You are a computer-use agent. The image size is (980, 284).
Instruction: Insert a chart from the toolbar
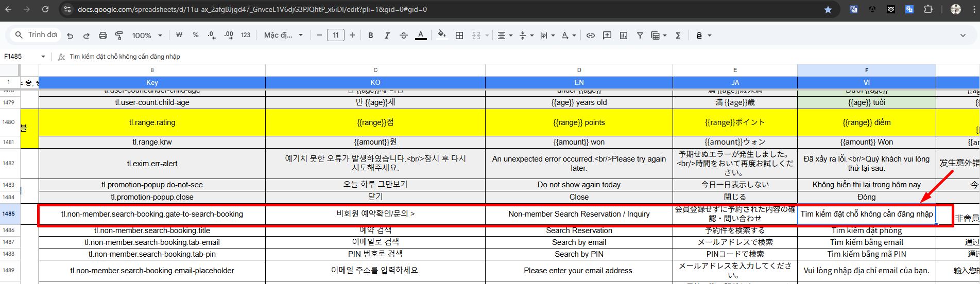tap(624, 35)
